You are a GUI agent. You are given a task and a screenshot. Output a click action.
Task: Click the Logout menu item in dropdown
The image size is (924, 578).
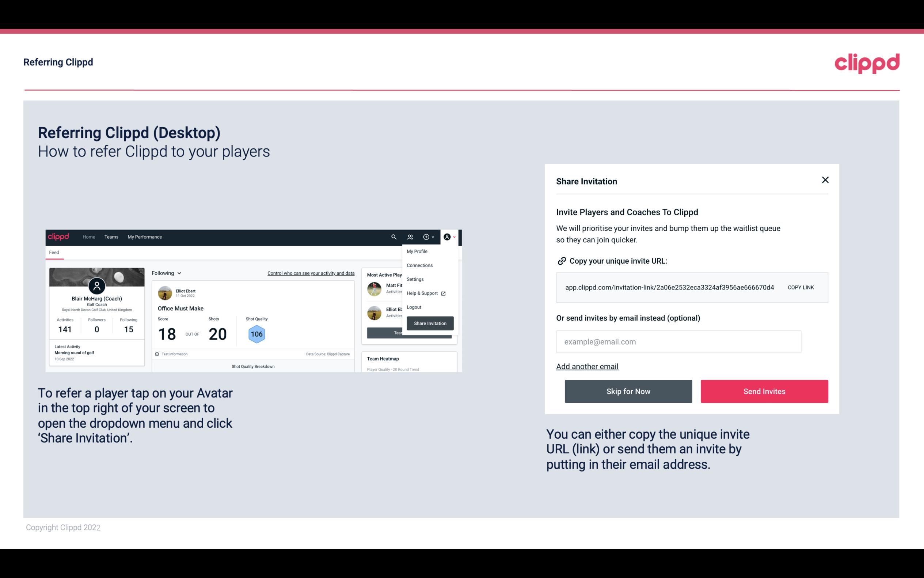point(414,307)
